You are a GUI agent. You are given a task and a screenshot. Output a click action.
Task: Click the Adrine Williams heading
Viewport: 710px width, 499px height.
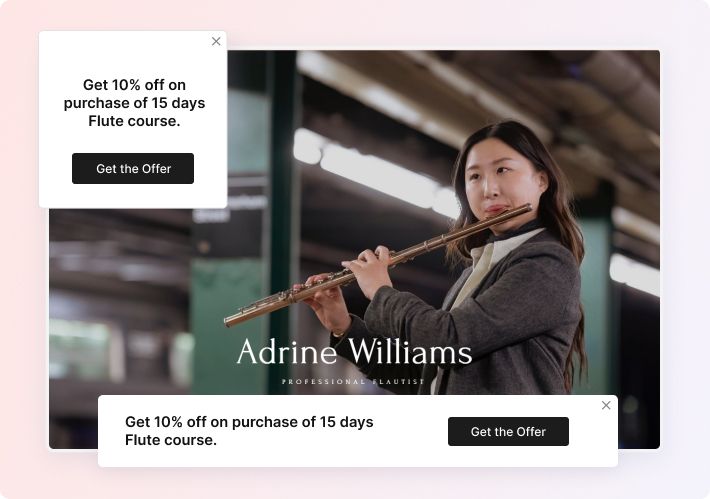[354, 351]
